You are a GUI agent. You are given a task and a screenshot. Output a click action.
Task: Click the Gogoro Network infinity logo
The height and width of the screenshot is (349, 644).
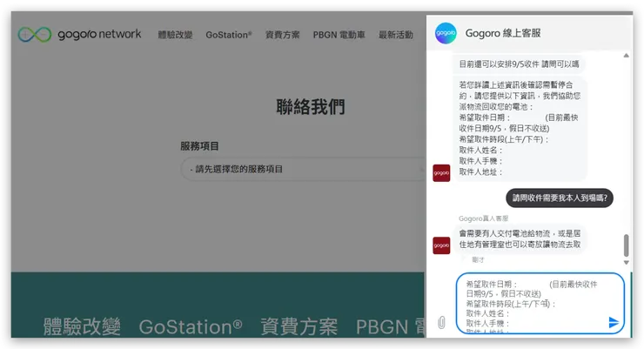pyautogui.click(x=35, y=35)
